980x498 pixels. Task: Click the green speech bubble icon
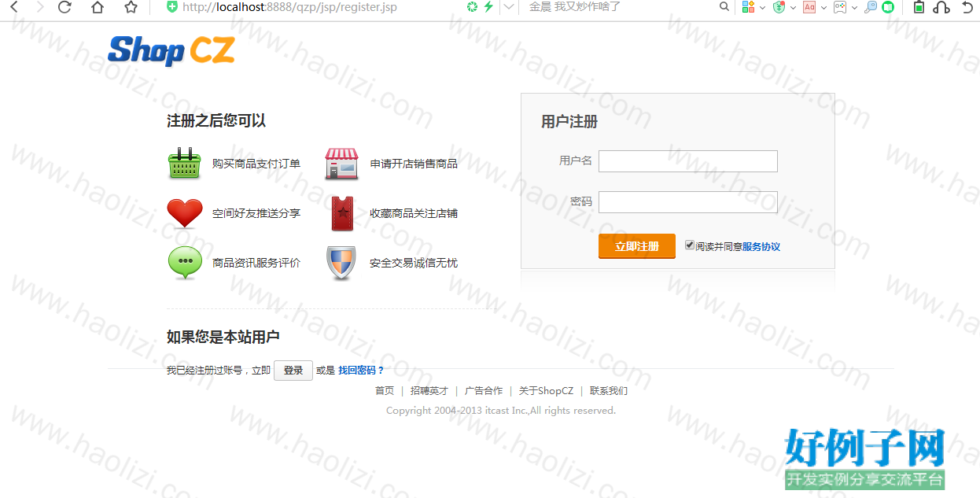point(185,263)
